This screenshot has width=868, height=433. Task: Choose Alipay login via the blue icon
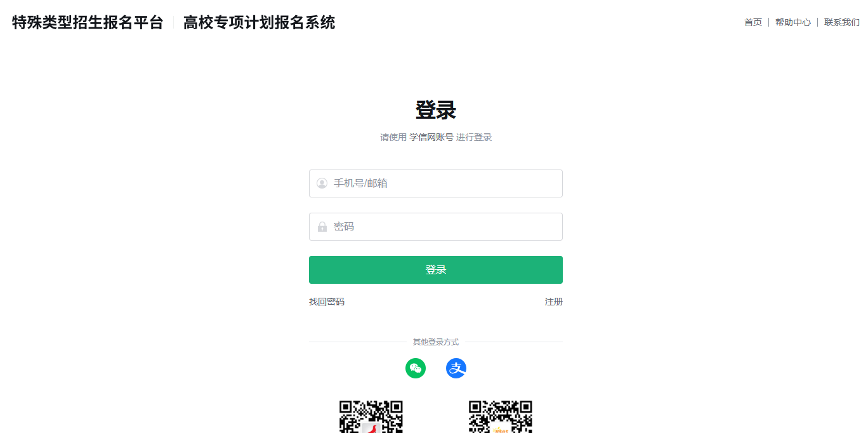[456, 368]
